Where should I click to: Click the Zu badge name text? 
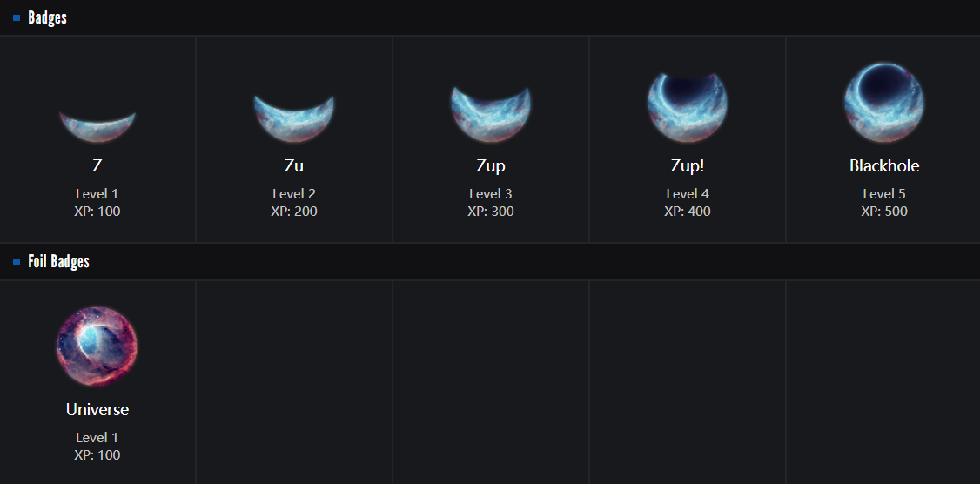(x=294, y=165)
